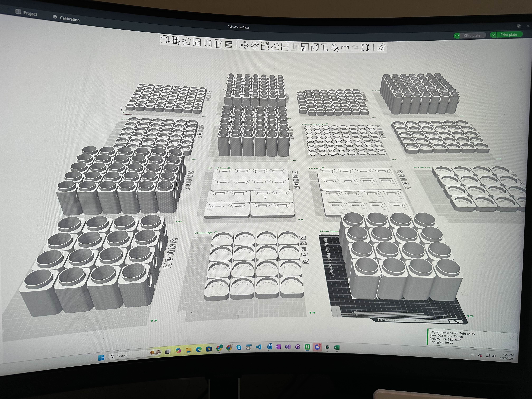Viewport: 532px width, 399px height.
Task: Select the Scale tool
Action: pos(265,46)
